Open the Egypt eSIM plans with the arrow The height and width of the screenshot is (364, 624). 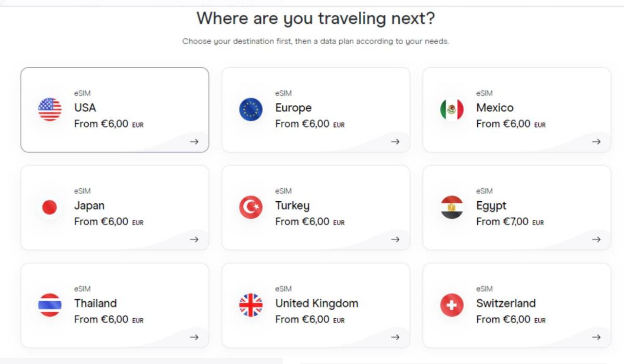597,239
